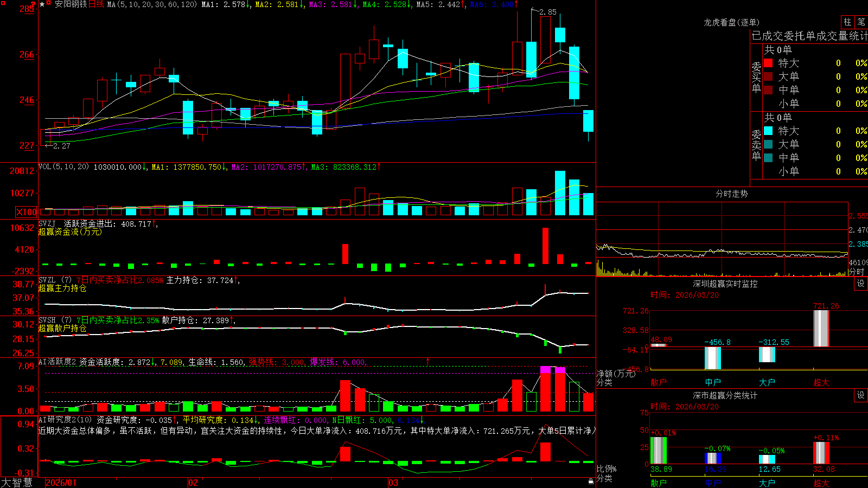Click the MA(5,10,20,30,60,120) parameter label
The height and width of the screenshot is (488, 868).
152,4
